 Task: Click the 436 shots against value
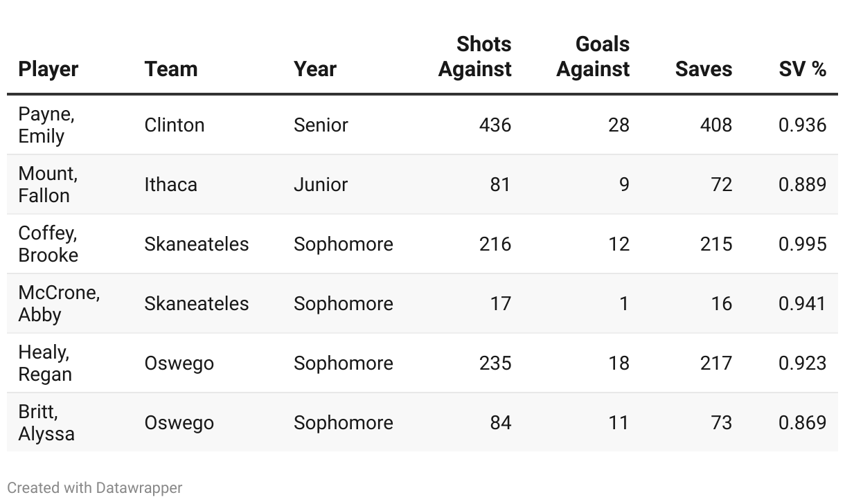pyautogui.click(x=495, y=125)
